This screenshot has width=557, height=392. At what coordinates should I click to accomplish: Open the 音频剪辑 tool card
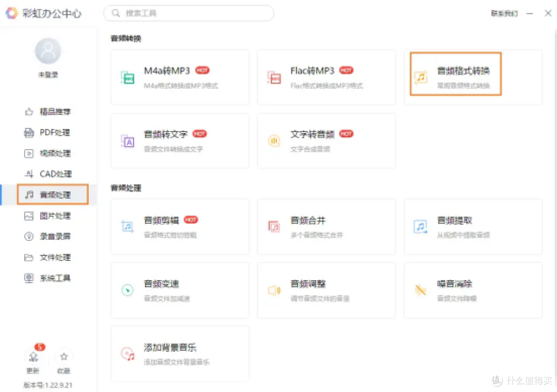180,227
